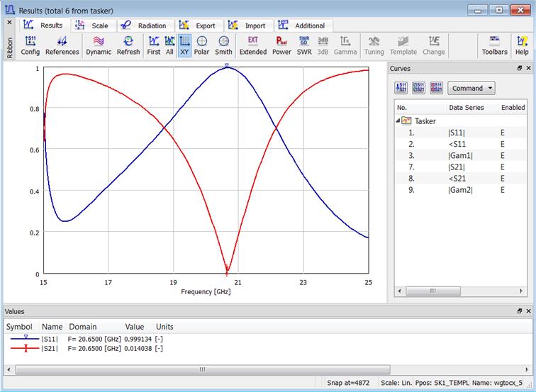Image resolution: width=536 pixels, height=392 pixels.
Task: Float the Curves panel
Action: [x=520, y=68]
